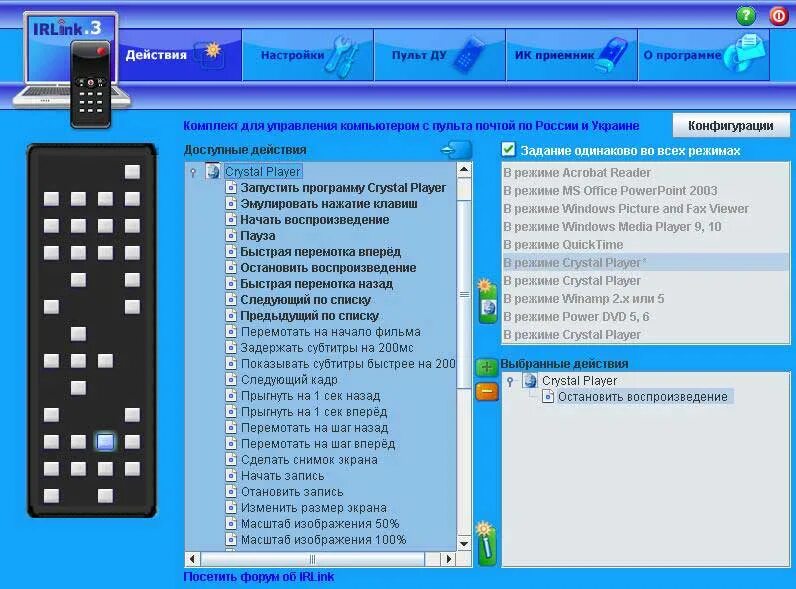Click document icon next to Отановить запись

[231, 492]
